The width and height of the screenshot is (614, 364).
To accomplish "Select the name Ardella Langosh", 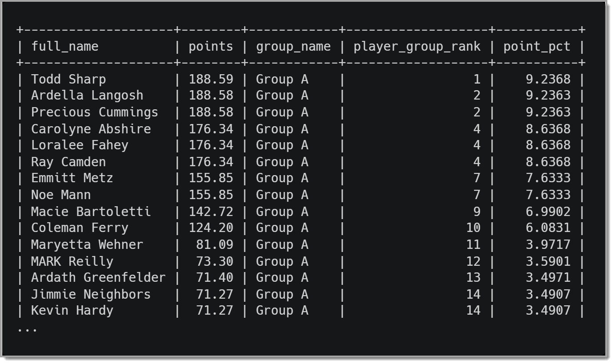I will (87, 96).
